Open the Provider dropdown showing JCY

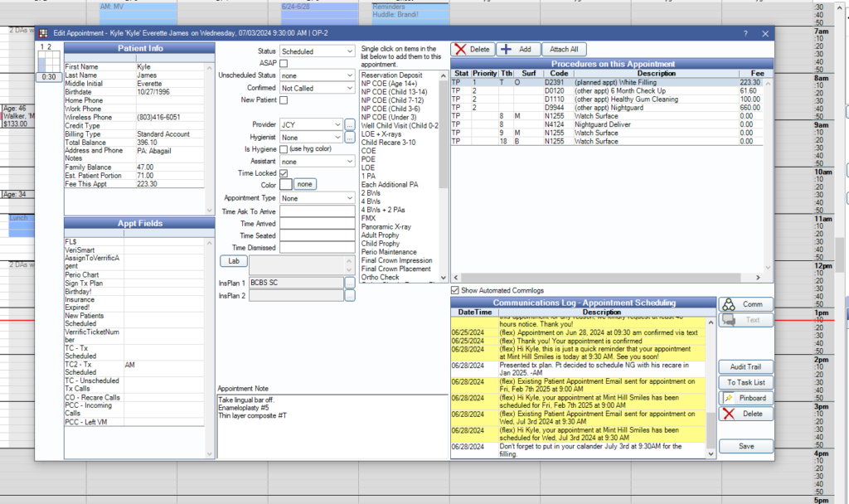(312, 124)
